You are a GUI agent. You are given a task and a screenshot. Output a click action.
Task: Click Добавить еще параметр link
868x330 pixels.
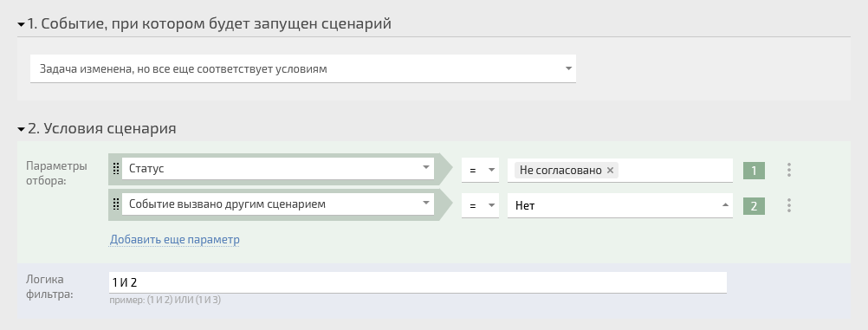pyautogui.click(x=174, y=240)
